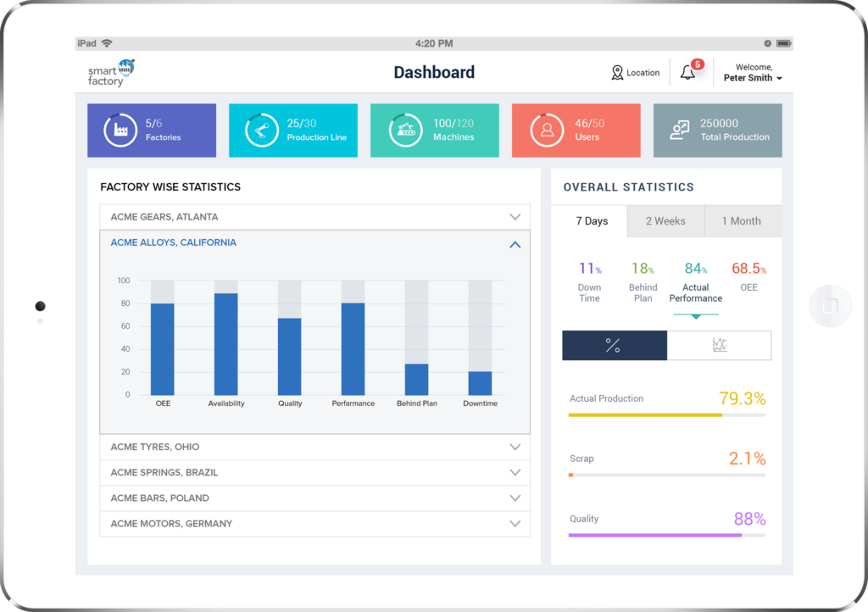Viewport: 868px width, 612px height.
Task: Switch statistics view to percentage mode
Action: [615, 345]
